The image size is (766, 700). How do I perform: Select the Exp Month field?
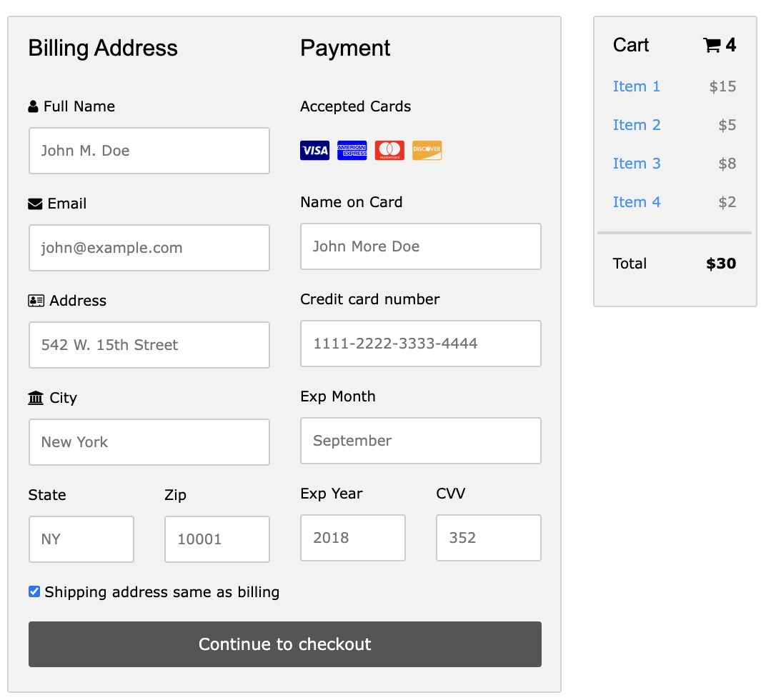pyautogui.click(x=420, y=441)
